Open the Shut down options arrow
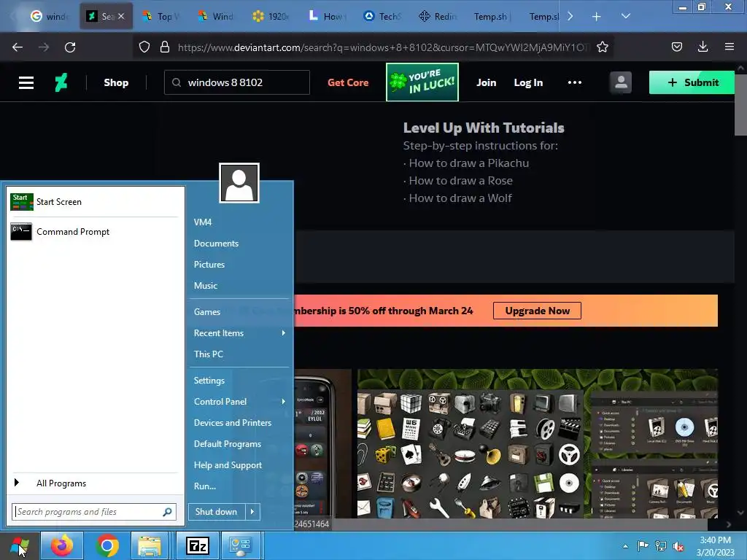The width and height of the screenshot is (747, 560). (252, 512)
